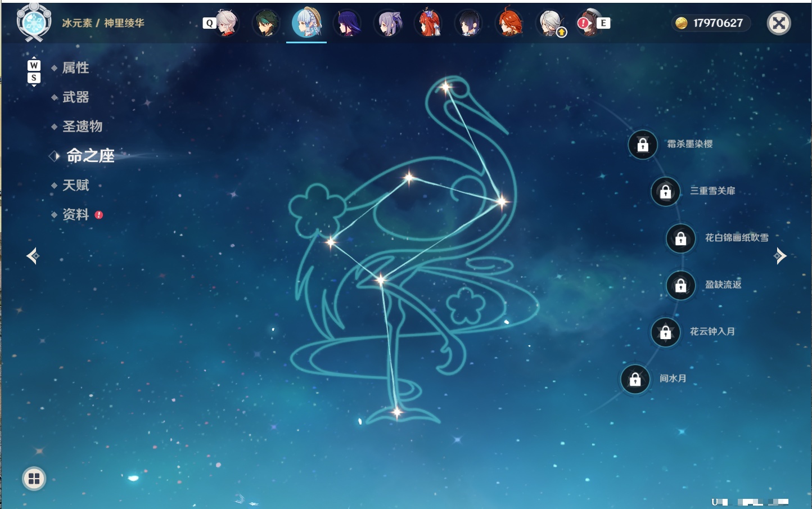Click the Q key hint
812x509 pixels.
pos(209,23)
